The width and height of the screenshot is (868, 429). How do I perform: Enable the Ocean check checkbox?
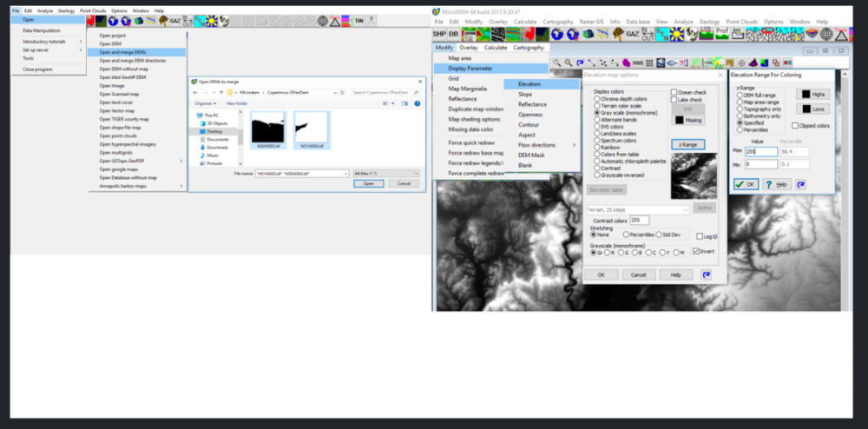pos(674,91)
